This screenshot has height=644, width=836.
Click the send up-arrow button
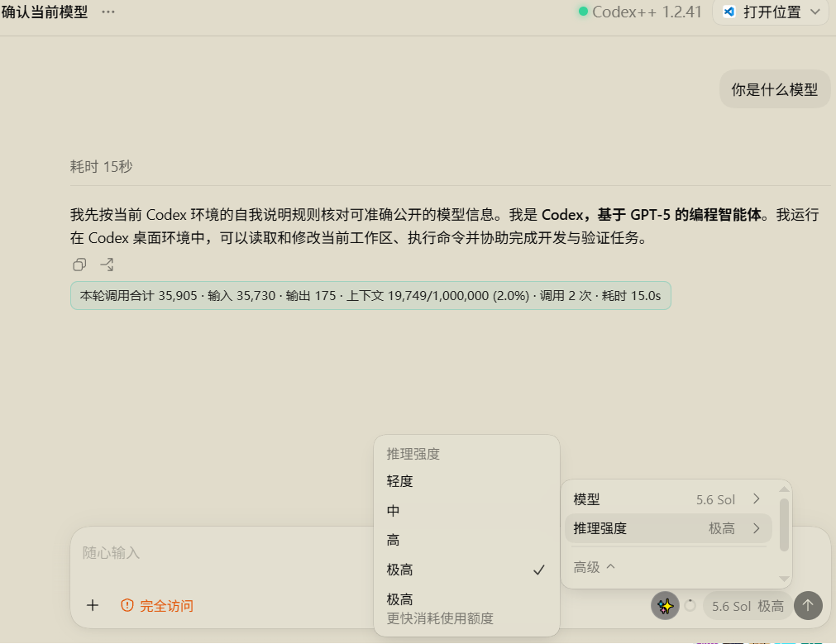808,606
